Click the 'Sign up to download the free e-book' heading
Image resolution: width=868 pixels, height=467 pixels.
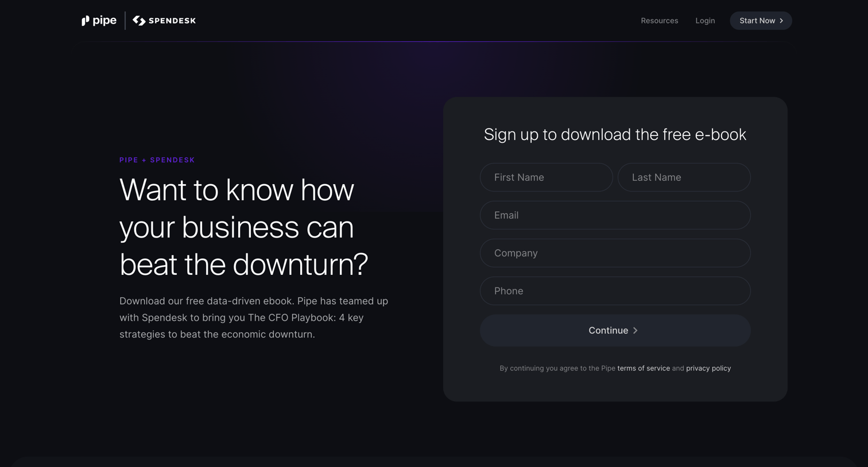(615, 134)
